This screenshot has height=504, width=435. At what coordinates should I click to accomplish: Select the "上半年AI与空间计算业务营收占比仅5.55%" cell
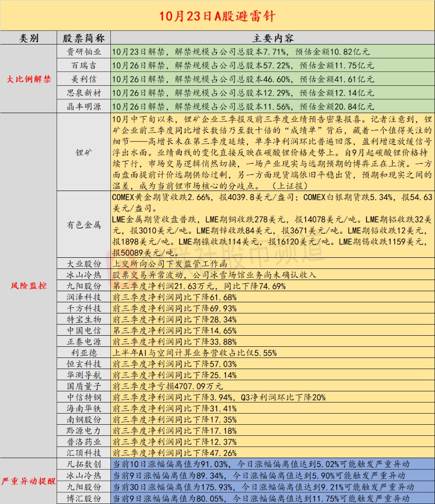273,352
